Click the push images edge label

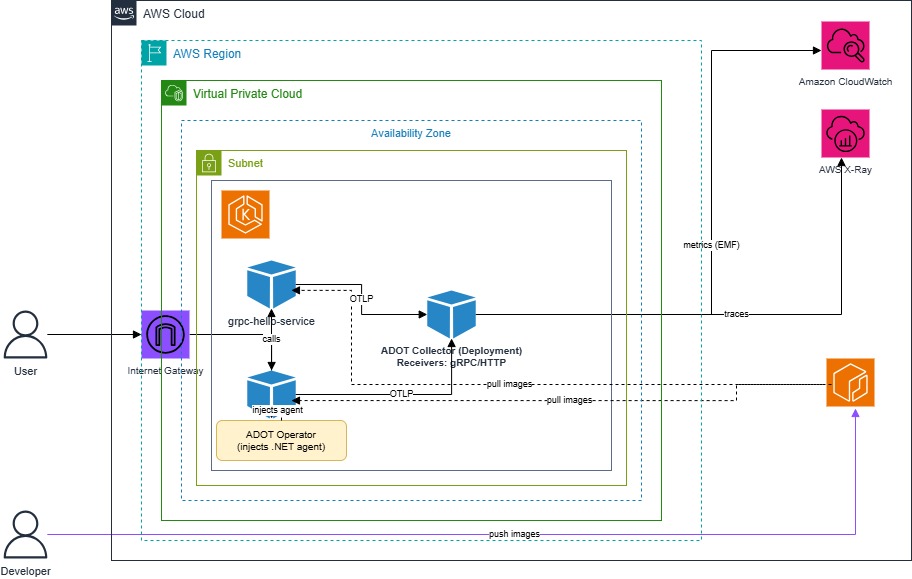click(x=514, y=534)
